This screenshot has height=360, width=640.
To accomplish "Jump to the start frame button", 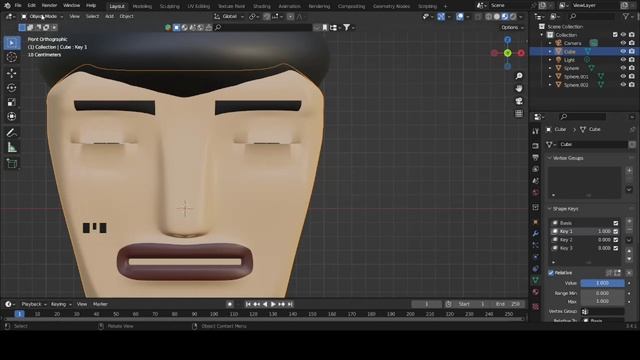I will tap(248, 304).
